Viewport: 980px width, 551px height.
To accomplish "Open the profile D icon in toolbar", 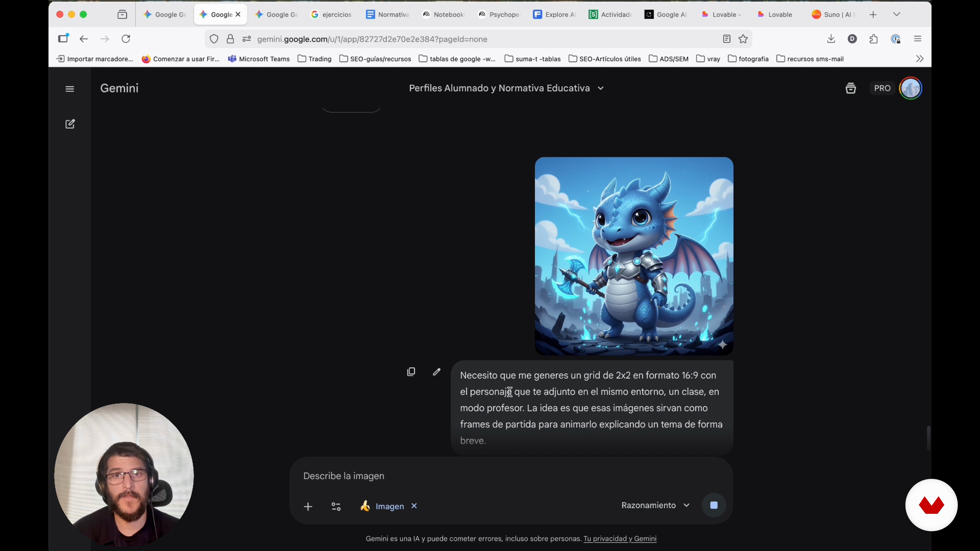I will tap(852, 39).
